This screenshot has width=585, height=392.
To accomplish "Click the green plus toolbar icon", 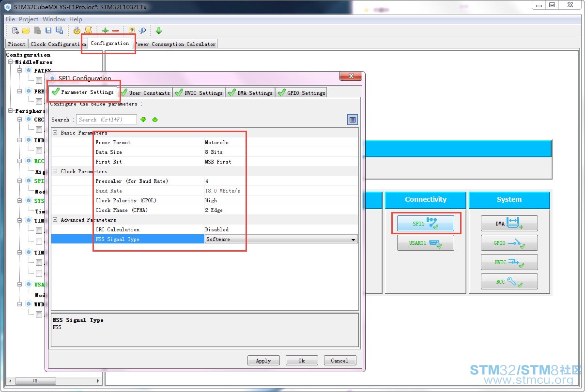I will [105, 30].
